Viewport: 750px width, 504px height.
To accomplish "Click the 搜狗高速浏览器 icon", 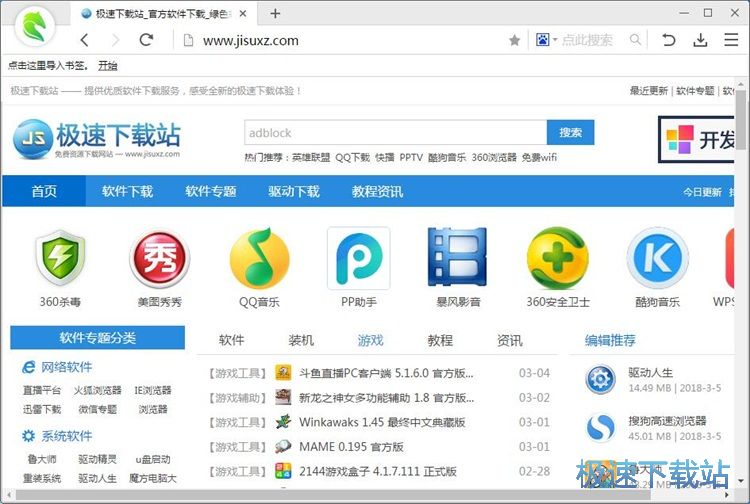I will click(600, 428).
